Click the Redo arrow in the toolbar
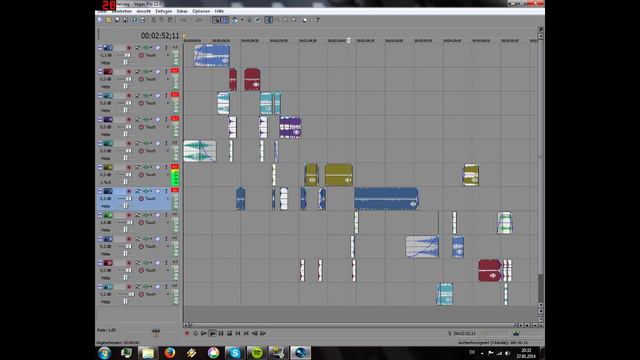 [199, 20]
